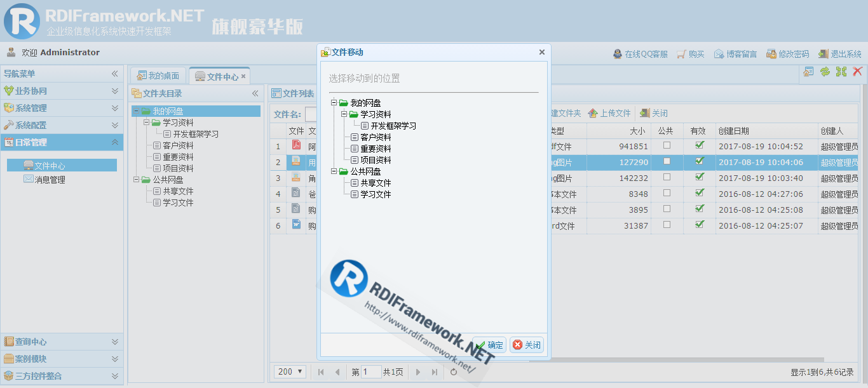Collapse the 导航菜单 sidebar panel
This screenshot has width=868, height=388.
click(x=115, y=74)
